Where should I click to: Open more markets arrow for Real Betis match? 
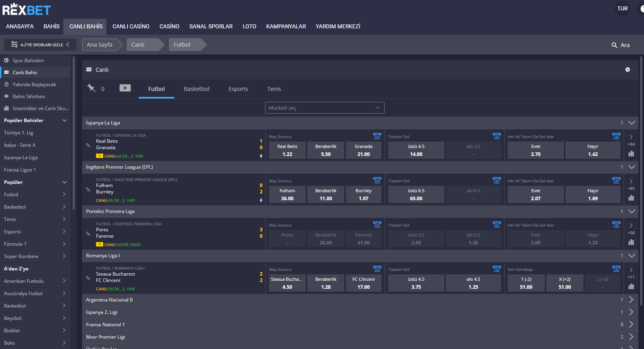[631, 137]
